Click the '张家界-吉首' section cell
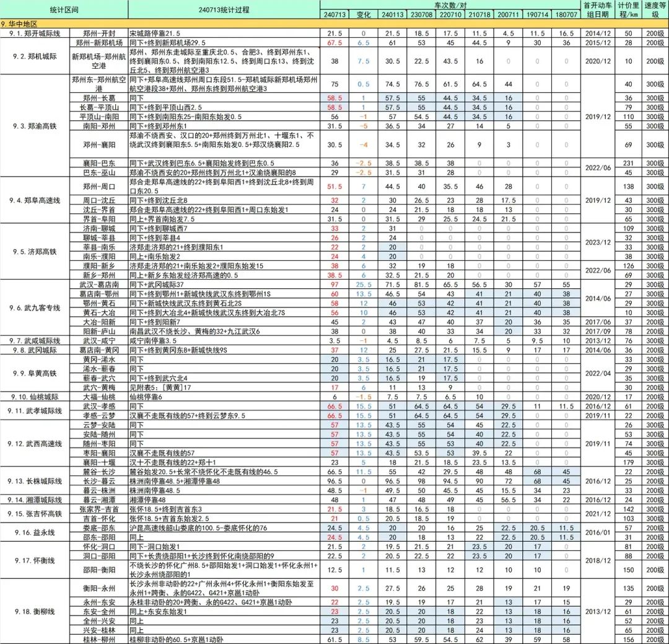The width and height of the screenshot is (669, 644). (99, 509)
